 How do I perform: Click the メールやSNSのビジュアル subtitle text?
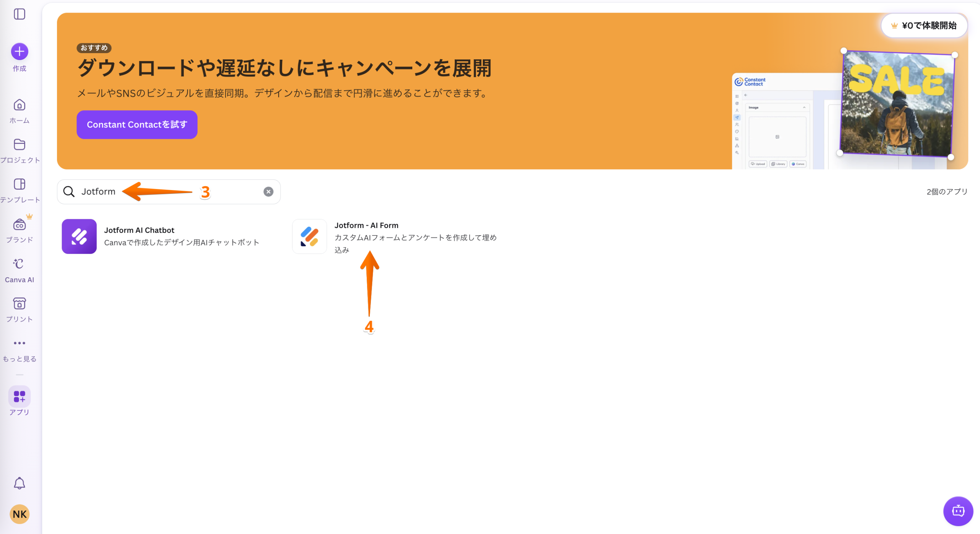283,93
